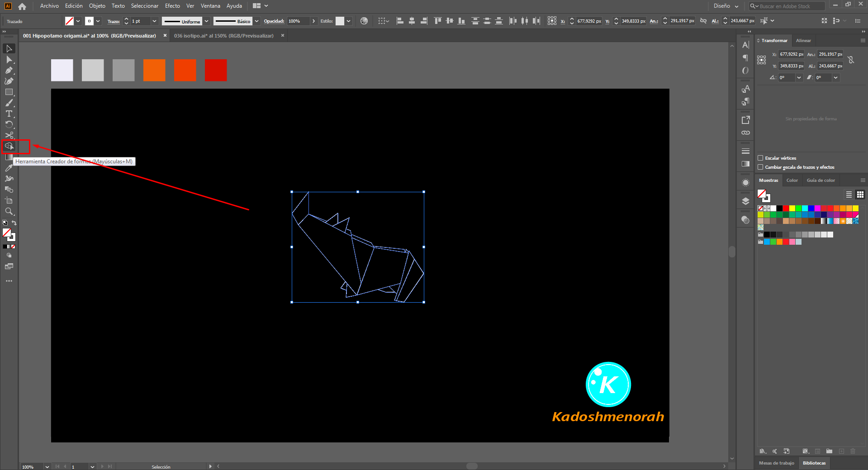Select the Selection tool arrow
The image size is (868, 470).
tap(9, 48)
